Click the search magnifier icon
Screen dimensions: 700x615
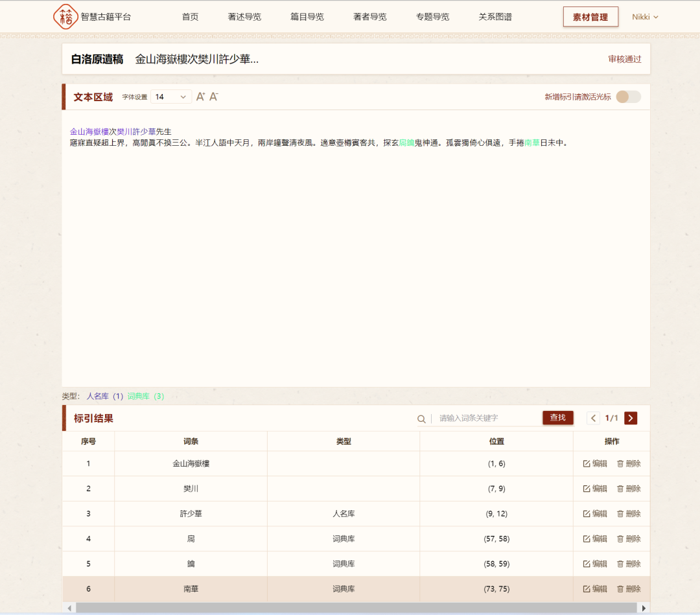(421, 419)
